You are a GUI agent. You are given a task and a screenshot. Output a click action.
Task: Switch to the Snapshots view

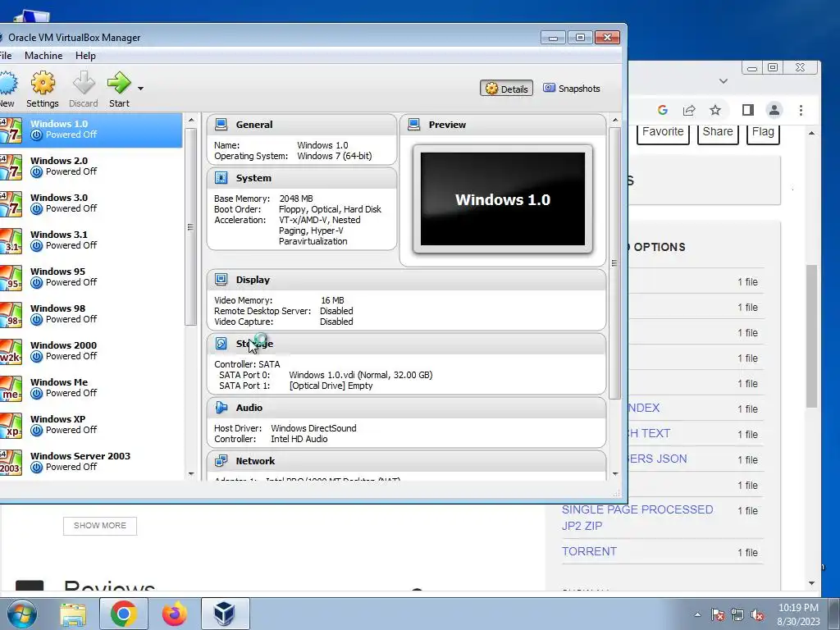tap(572, 89)
